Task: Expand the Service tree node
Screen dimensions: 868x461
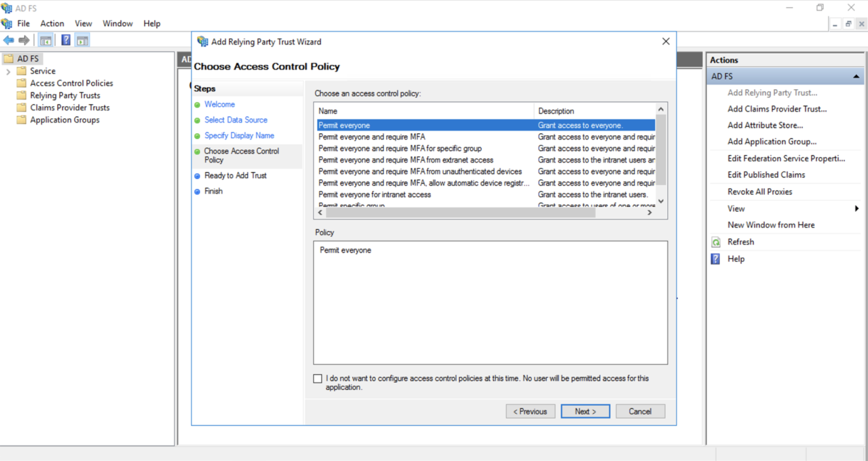Action: (x=8, y=71)
